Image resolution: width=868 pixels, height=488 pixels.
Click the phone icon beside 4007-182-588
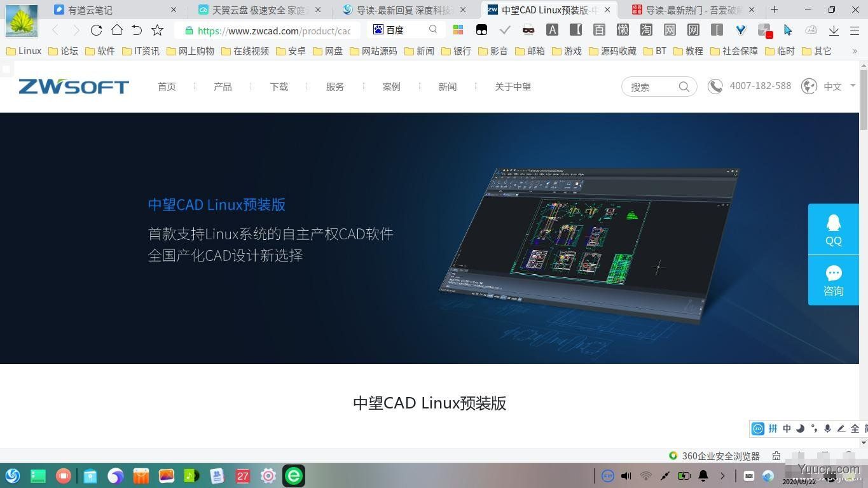click(x=715, y=87)
